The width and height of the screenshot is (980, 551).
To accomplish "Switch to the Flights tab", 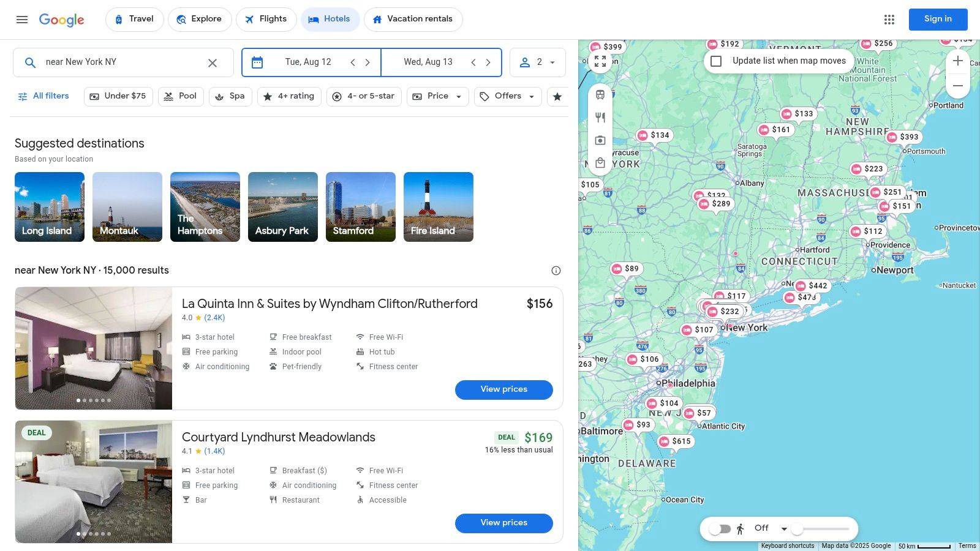I will point(266,20).
